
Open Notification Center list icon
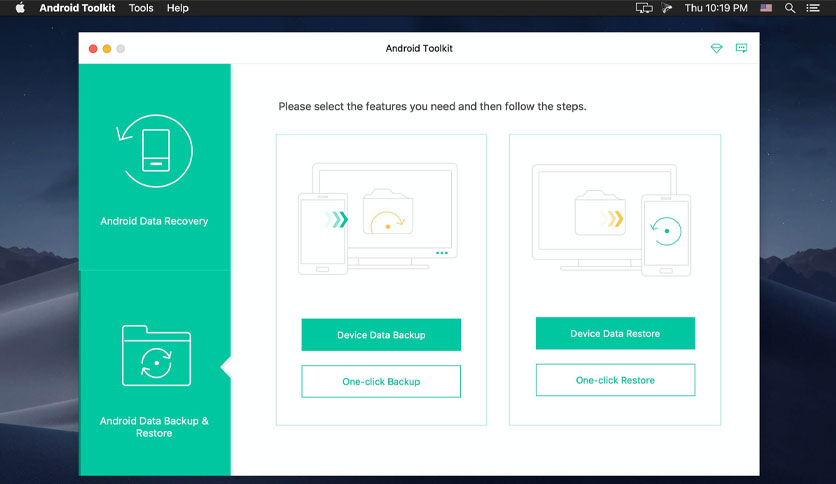(x=813, y=8)
